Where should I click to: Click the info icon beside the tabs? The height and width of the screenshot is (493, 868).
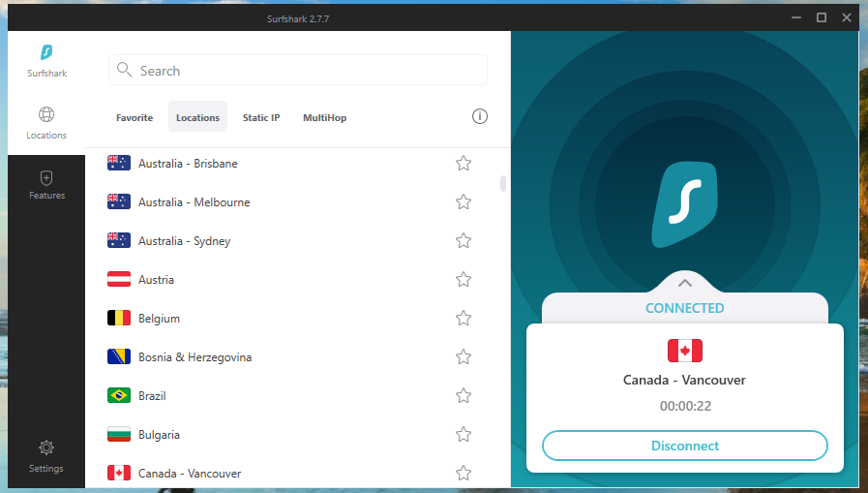480,116
